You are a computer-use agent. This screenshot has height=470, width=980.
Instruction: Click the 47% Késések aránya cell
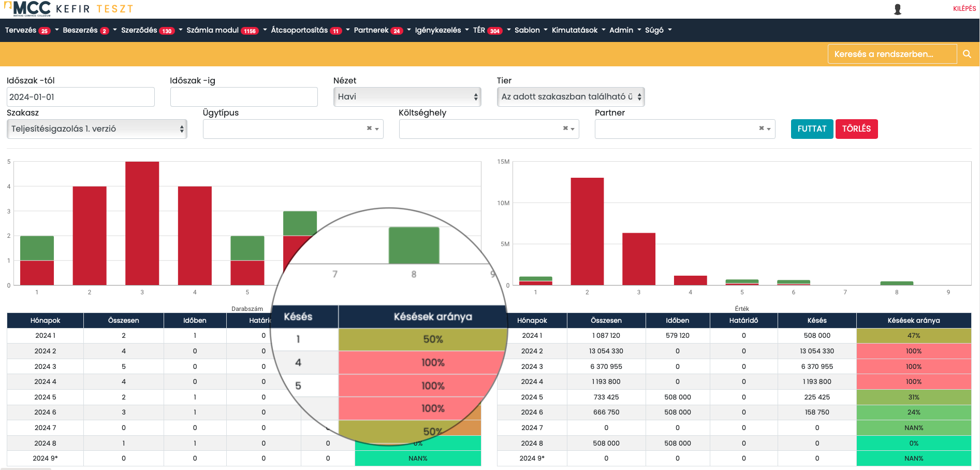[914, 336]
